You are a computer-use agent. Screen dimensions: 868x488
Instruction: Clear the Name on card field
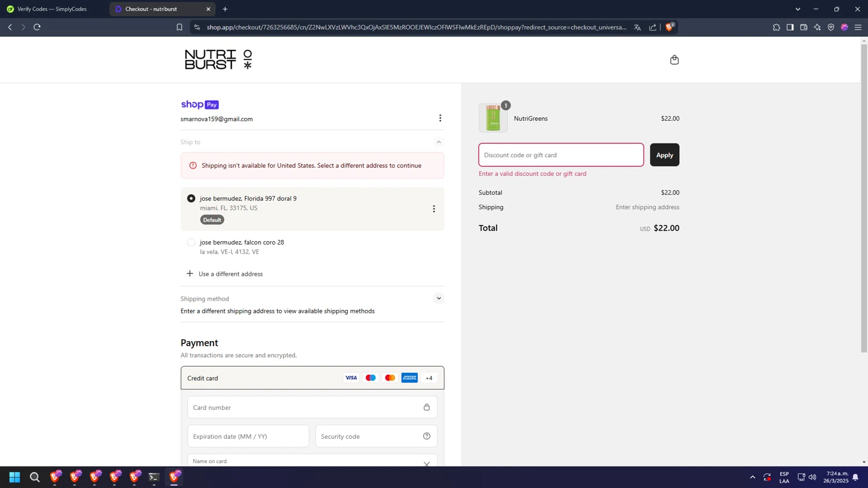click(426, 464)
